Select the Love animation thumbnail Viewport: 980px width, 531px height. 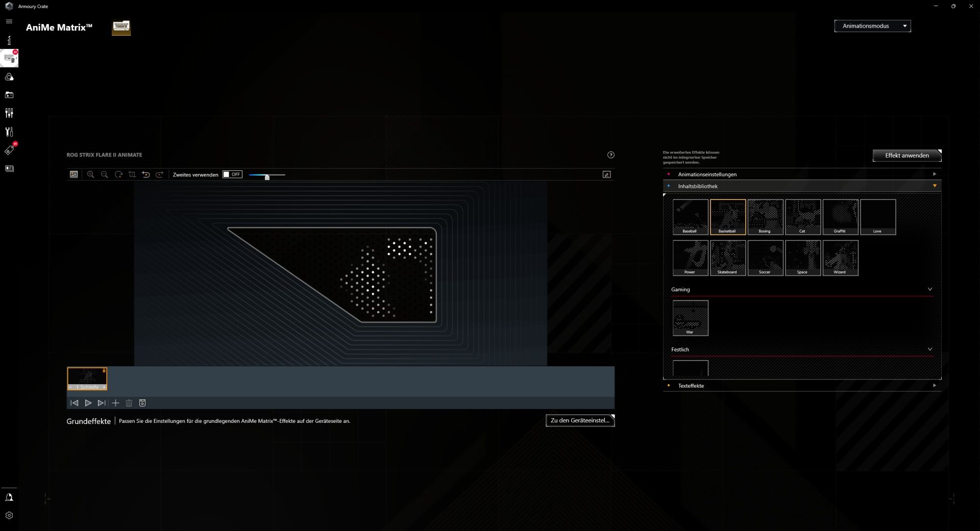[878, 217]
